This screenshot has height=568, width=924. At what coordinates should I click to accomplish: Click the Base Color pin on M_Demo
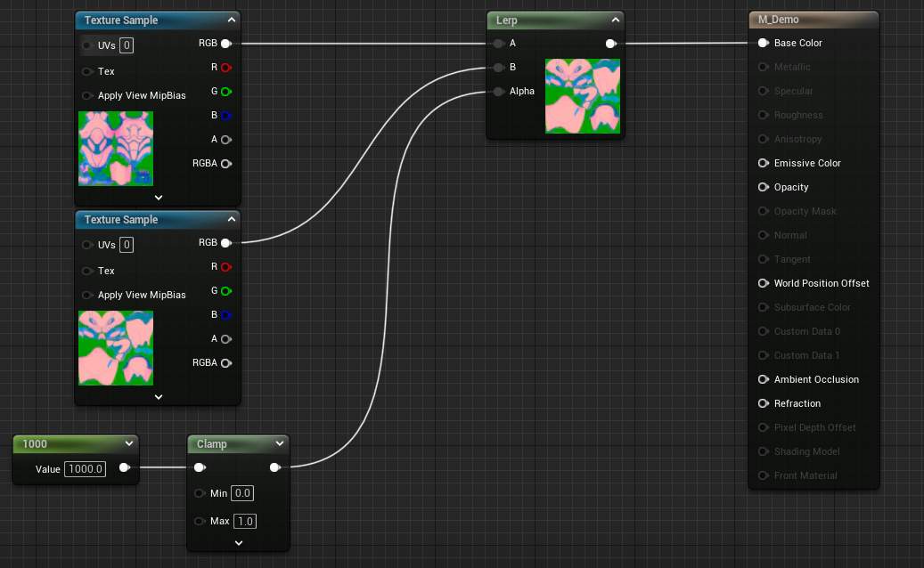(x=763, y=43)
